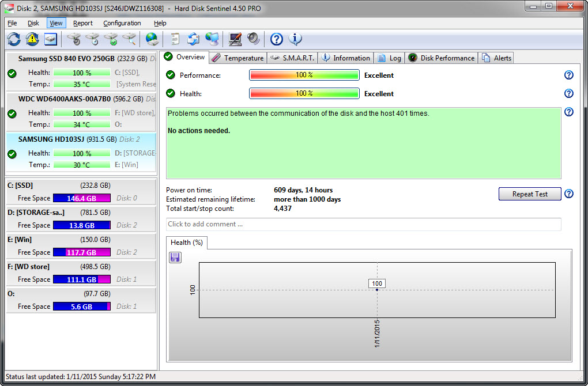Click the refresh icon with yellow warning sign

click(32, 39)
